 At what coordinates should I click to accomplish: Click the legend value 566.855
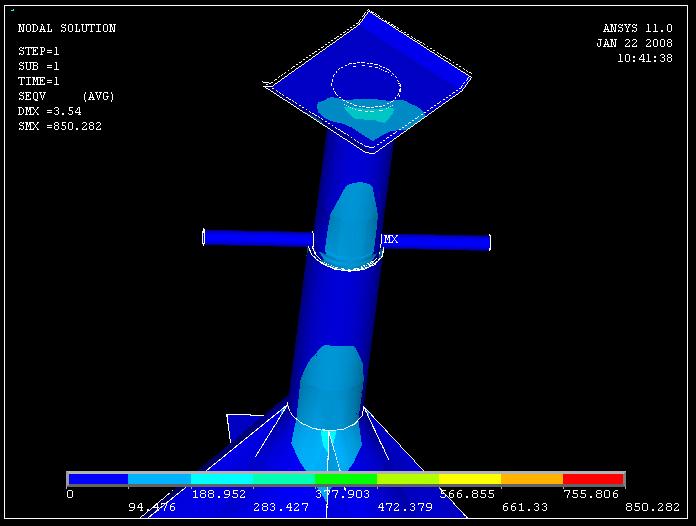467,494
